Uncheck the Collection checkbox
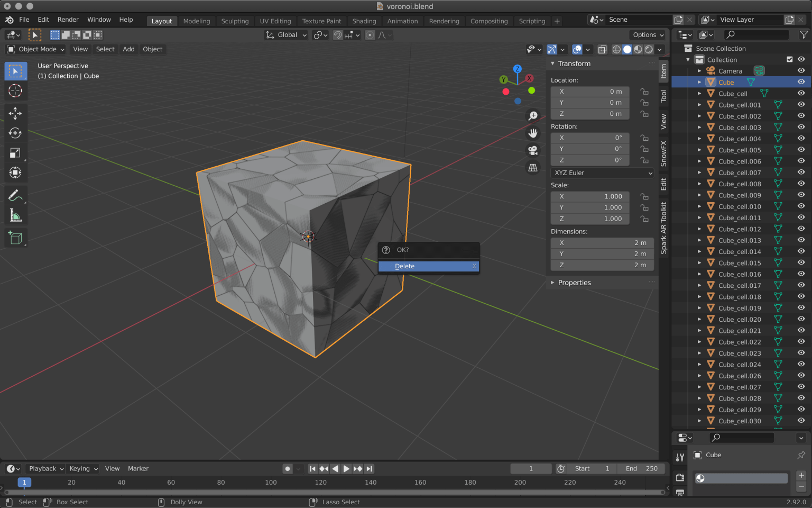Viewport: 812px width, 508px height. tap(789, 59)
